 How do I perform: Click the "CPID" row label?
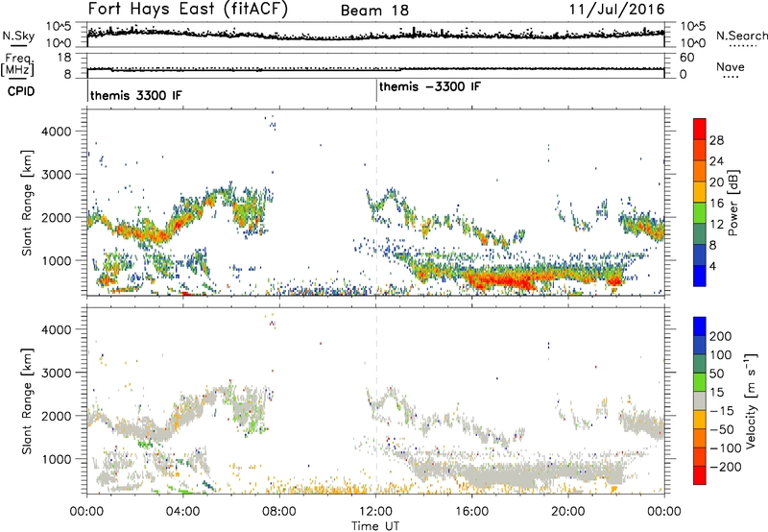[21, 91]
